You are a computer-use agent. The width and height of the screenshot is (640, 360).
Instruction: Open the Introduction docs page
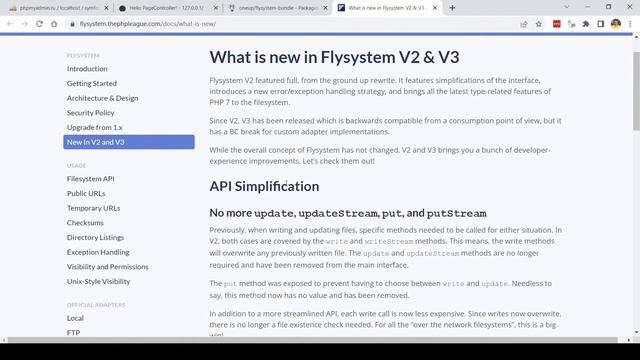coord(87,69)
